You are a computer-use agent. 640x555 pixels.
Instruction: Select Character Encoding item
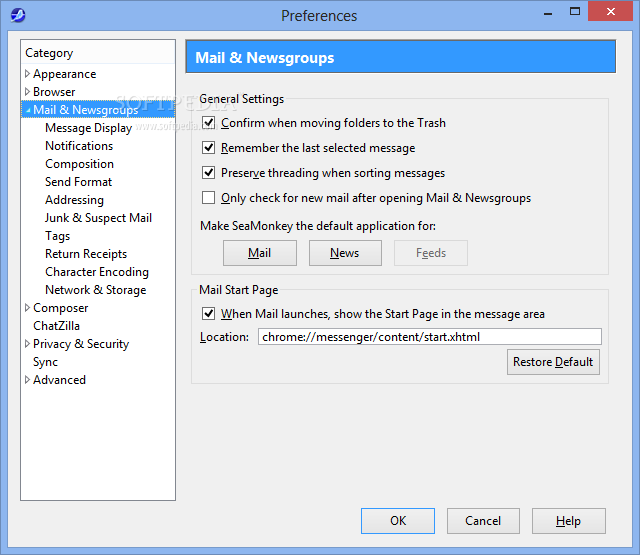tap(97, 272)
